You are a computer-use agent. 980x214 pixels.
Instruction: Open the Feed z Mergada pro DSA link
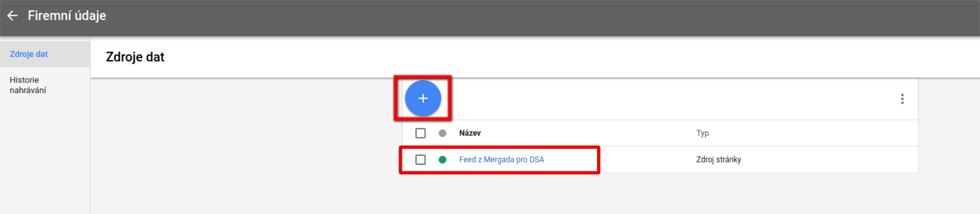click(x=502, y=159)
